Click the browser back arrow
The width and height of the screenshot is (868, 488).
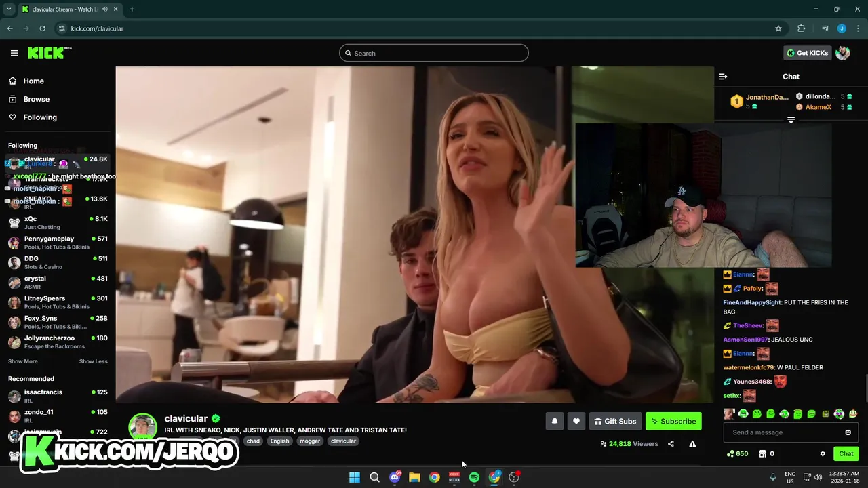coord(9,28)
